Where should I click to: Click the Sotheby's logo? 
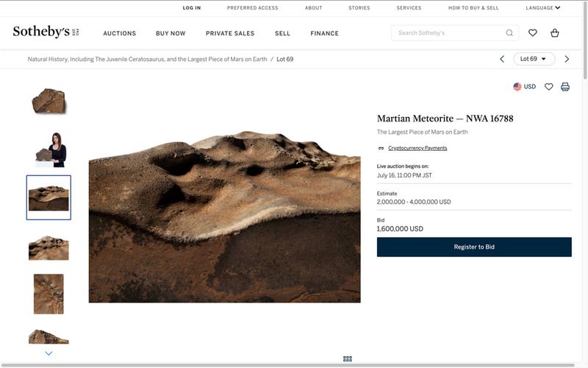click(40, 32)
